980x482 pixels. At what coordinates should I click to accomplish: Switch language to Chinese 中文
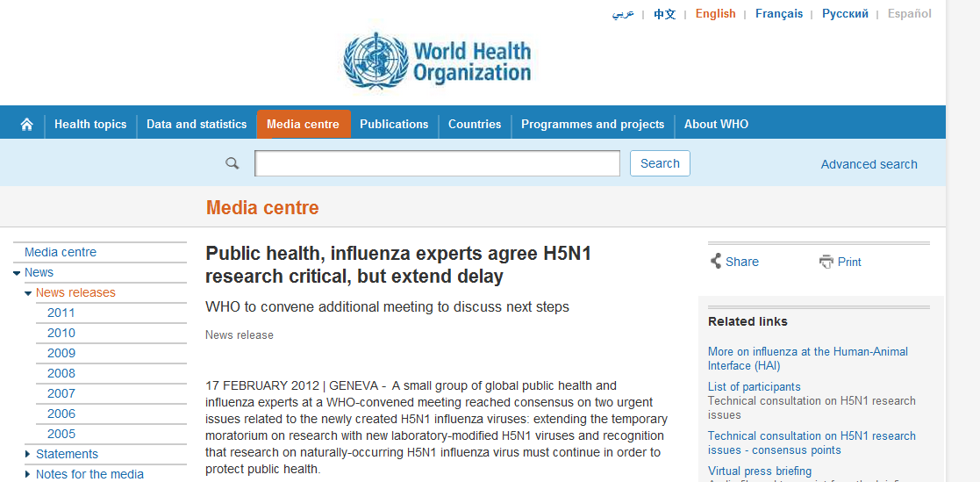[664, 14]
